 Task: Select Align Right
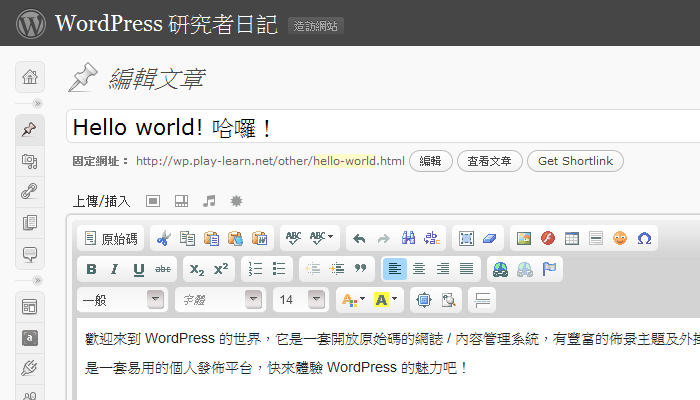pos(443,269)
